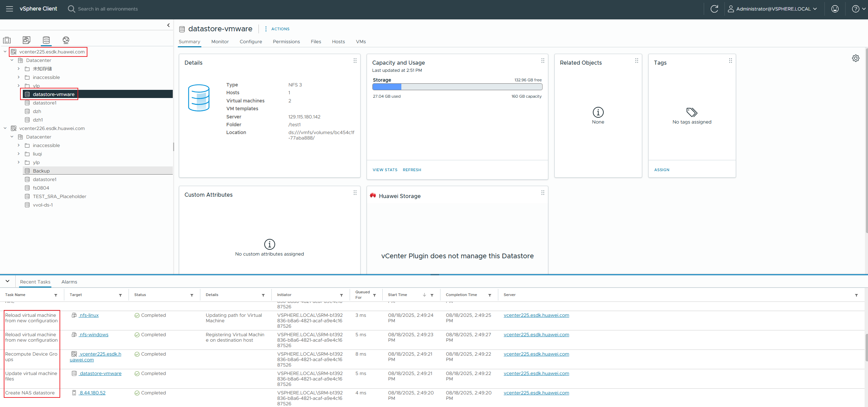Image resolution: width=868 pixels, height=407 pixels.
Task: Click the Tags card drag handle
Action: click(730, 61)
